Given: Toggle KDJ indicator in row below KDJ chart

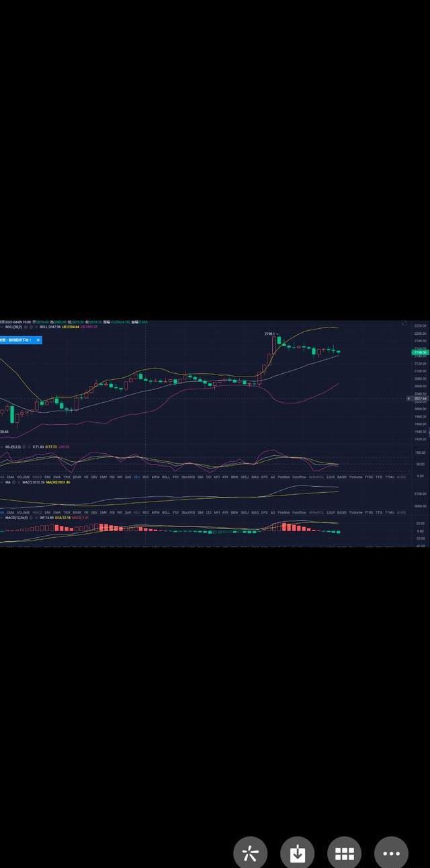Looking at the screenshot, I should 136,476.
